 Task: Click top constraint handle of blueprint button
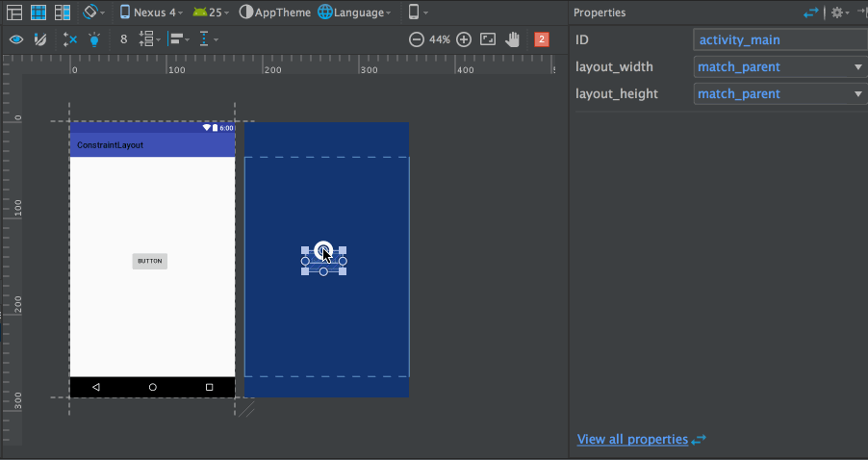[x=323, y=250]
